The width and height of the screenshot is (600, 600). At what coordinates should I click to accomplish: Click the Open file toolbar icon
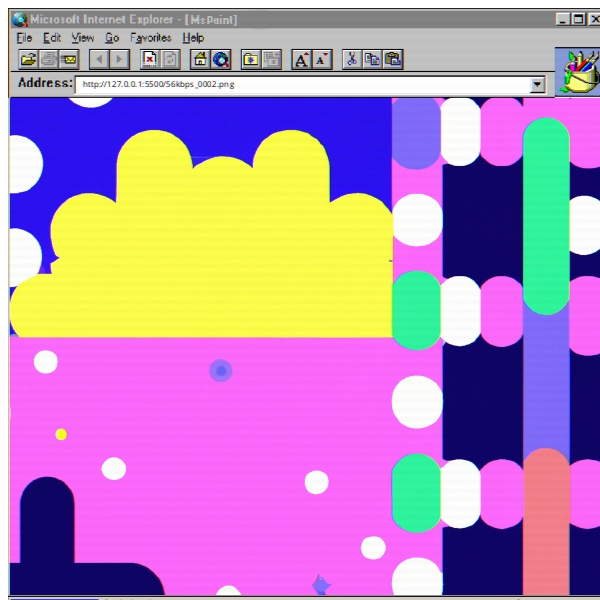click(28, 60)
